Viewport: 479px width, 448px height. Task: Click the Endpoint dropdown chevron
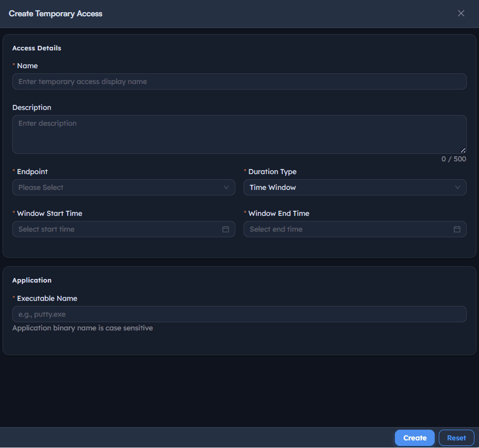[x=226, y=187]
